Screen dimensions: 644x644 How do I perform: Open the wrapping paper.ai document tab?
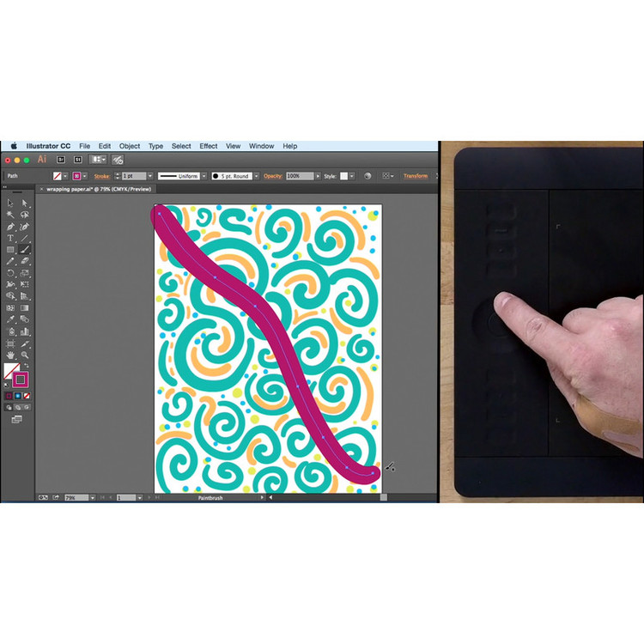click(x=96, y=189)
